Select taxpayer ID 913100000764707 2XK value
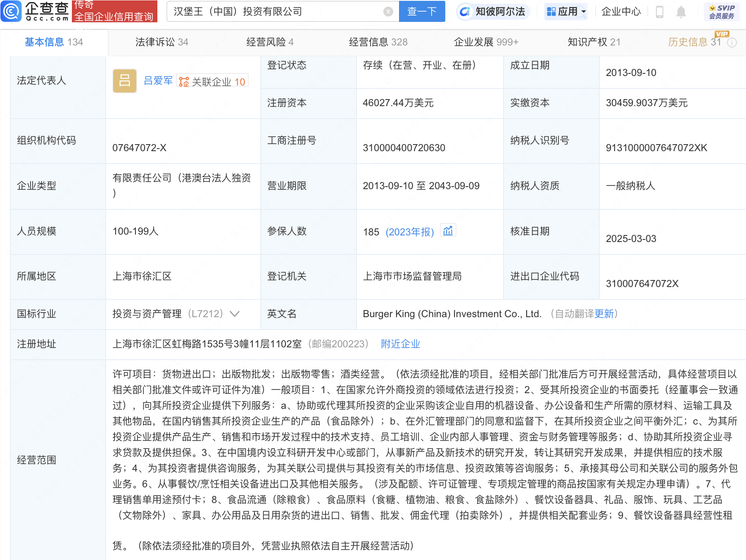The height and width of the screenshot is (560, 746). click(x=656, y=148)
